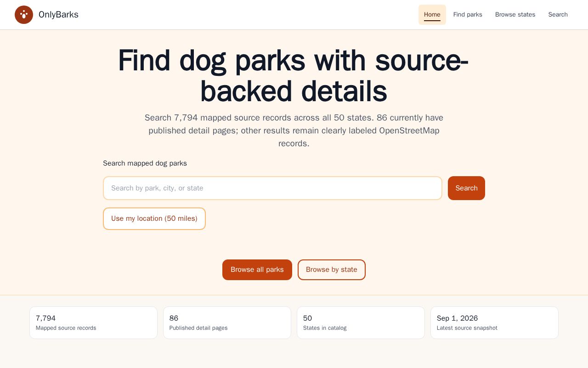Select the 'Sep 1, 2026' snapshot date
The image size is (588, 368).
[x=457, y=318]
